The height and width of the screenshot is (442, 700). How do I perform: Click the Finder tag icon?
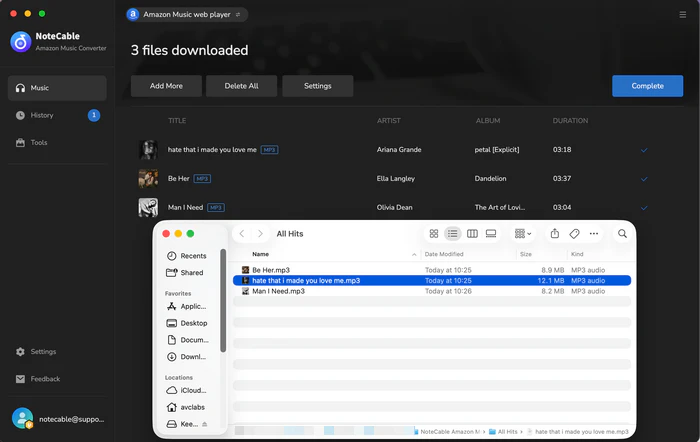(574, 234)
